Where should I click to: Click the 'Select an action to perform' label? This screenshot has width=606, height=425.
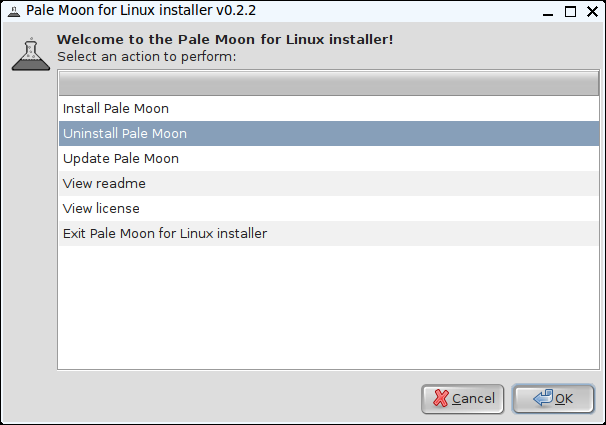coord(146,57)
